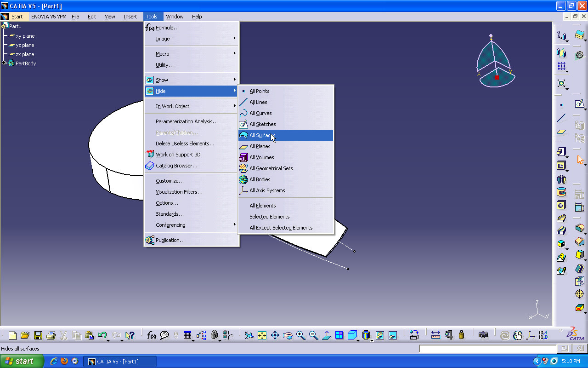The height and width of the screenshot is (368, 588).
Task: Click the Print icon in the bottom toolbar
Action: (51, 335)
